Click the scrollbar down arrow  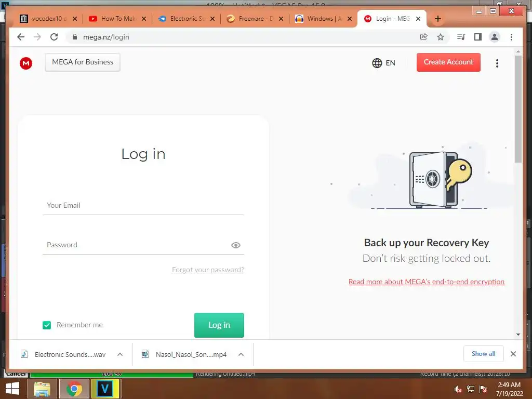[518, 335]
